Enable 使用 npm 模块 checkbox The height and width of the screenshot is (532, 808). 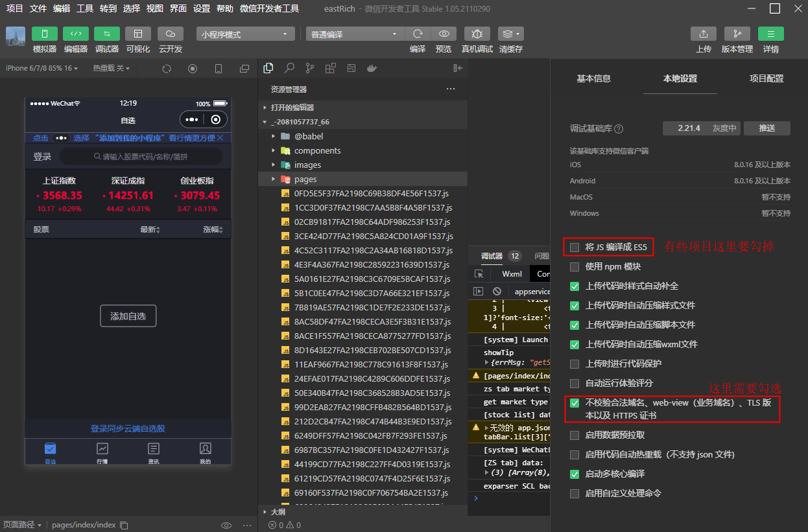tap(575, 266)
